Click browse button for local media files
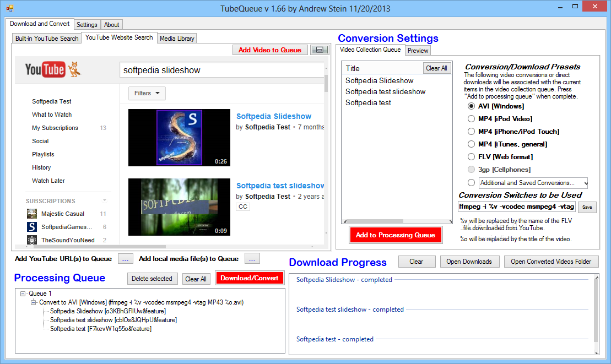Viewport: 611px width, 364px height. (x=252, y=258)
